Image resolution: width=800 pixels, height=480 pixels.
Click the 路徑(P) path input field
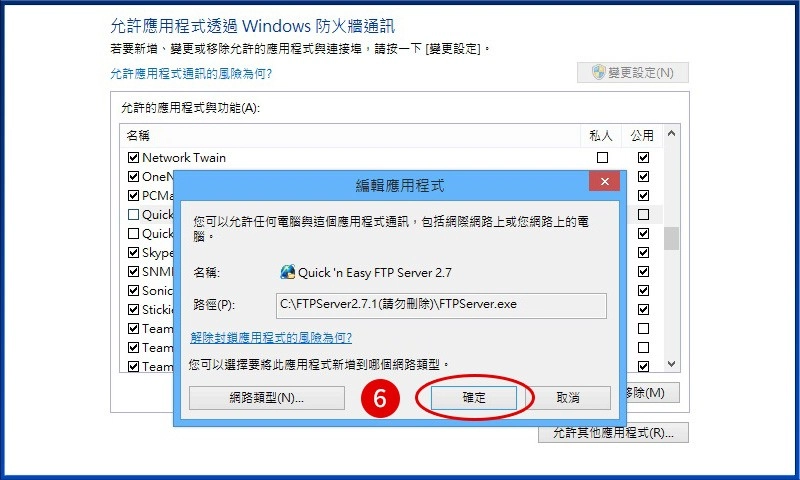coord(441,306)
